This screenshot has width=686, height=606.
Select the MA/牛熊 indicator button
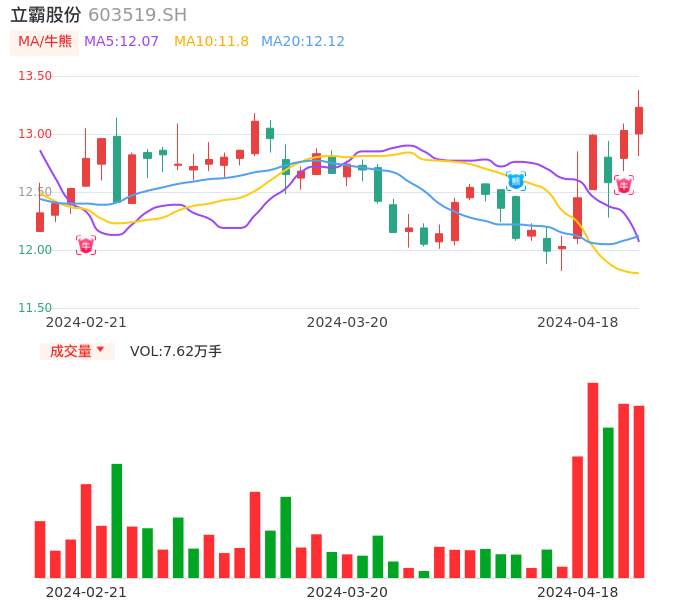click(x=45, y=42)
